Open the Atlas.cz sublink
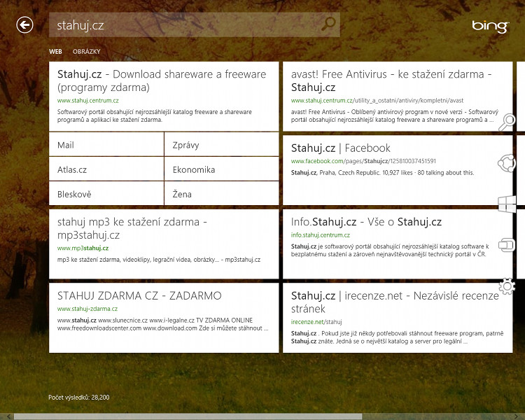Image resolution: width=525 pixels, height=420 pixels. coord(106,169)
